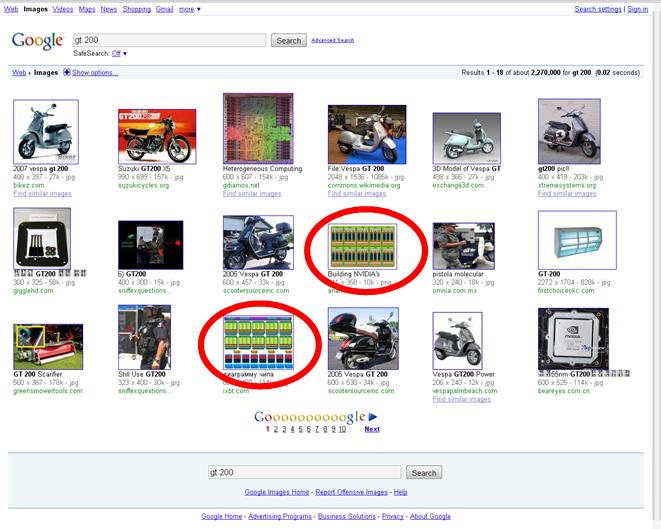Open Gmail in top navigation

164,9
